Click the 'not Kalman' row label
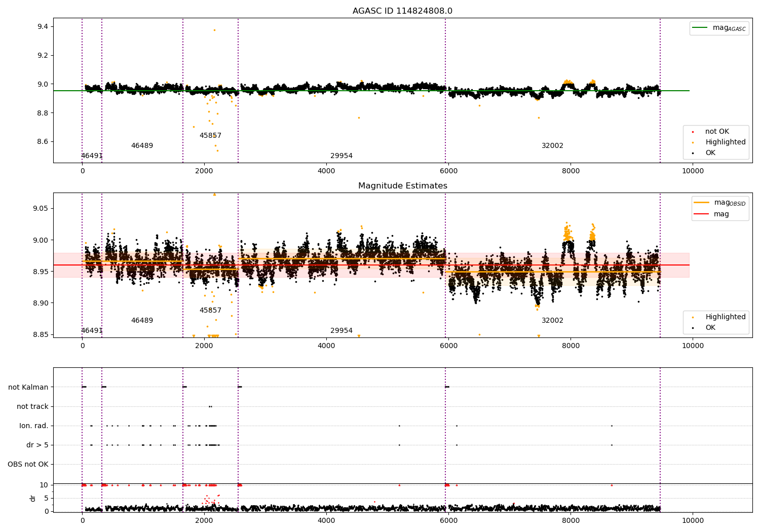The width and height of the screenshot is (760, 532). coord(28,387)
